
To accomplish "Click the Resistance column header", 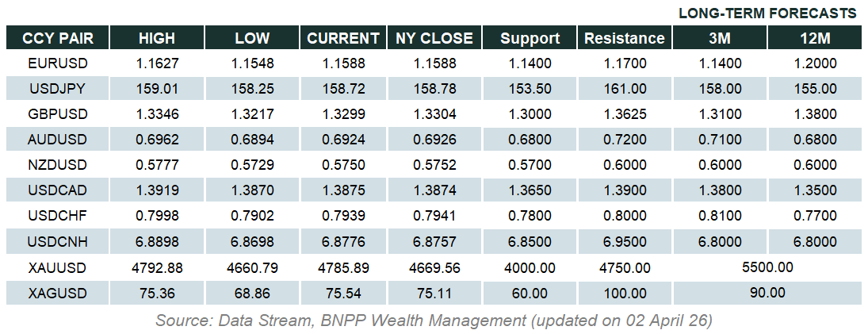I will tap(623, 38).
